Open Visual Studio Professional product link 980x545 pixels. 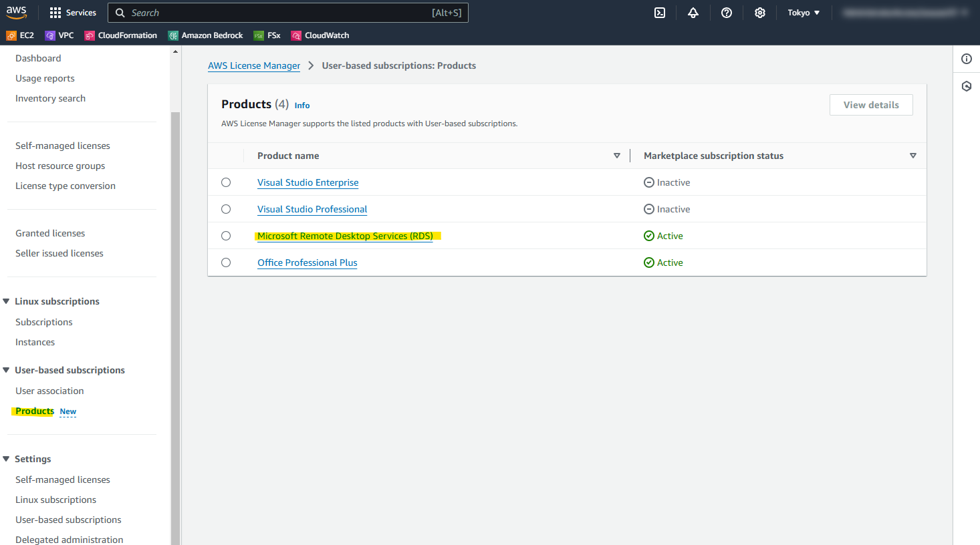click(312, 209)
